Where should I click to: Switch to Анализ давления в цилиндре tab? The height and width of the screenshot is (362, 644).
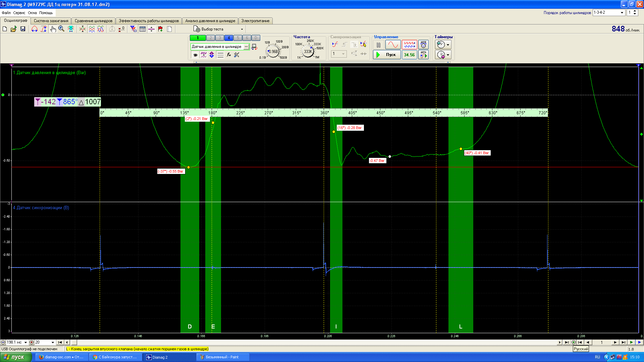[210, 21]
